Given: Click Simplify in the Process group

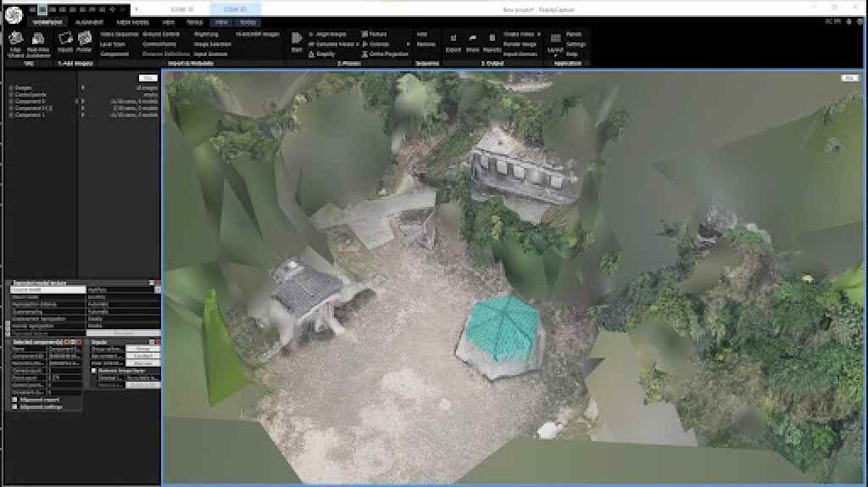Looking at the screenshot, I should [x=321, y=54].
